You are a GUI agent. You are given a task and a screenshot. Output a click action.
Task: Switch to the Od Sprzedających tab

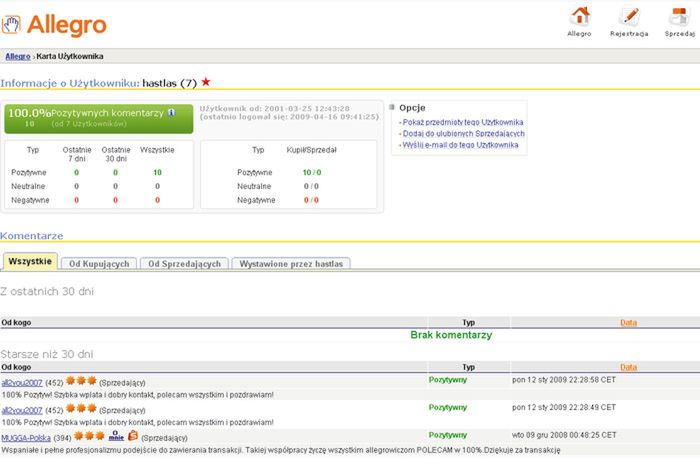[184, 263]
